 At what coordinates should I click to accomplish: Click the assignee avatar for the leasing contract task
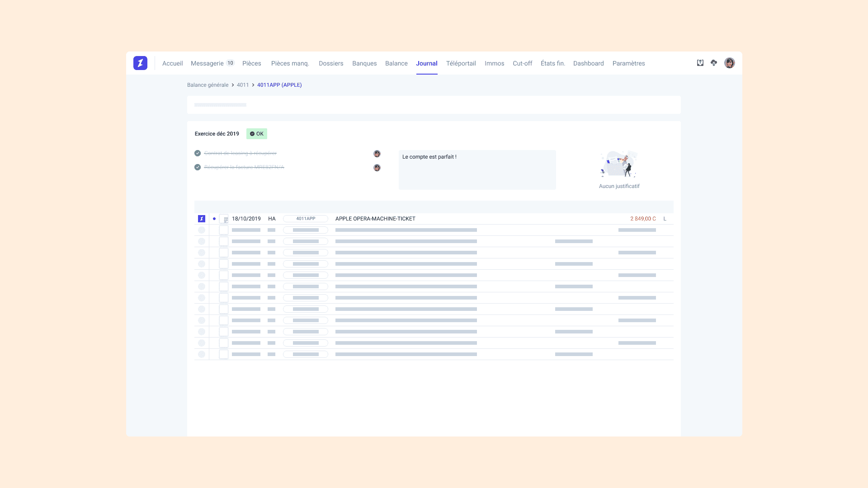(x=377, y=154)
